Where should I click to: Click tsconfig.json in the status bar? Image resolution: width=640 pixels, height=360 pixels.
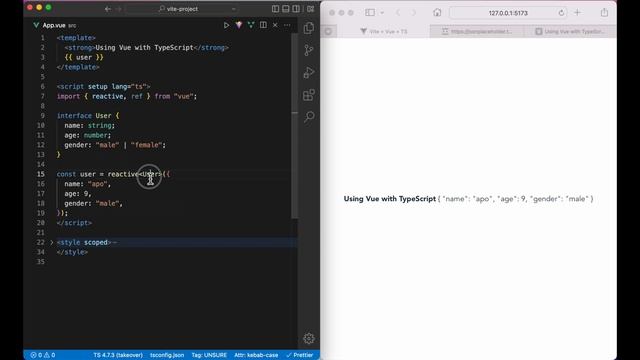pos(167,355)
